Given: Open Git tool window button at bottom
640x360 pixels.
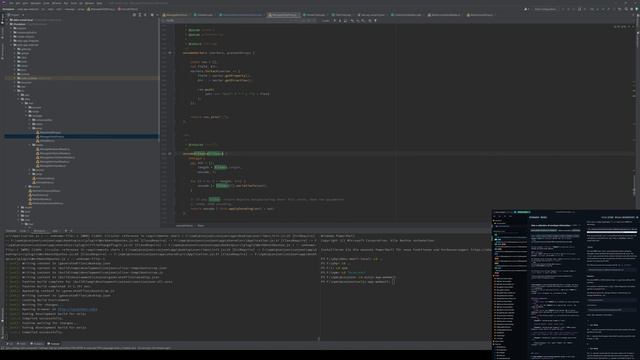Looking at the screenshot, I should click(x=10, y=344).
